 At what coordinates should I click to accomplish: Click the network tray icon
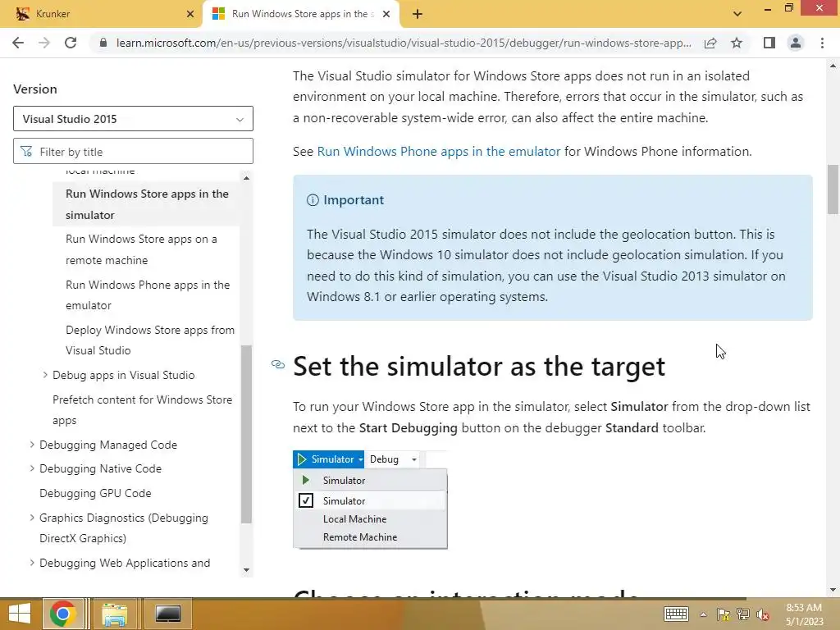[743, 614]
